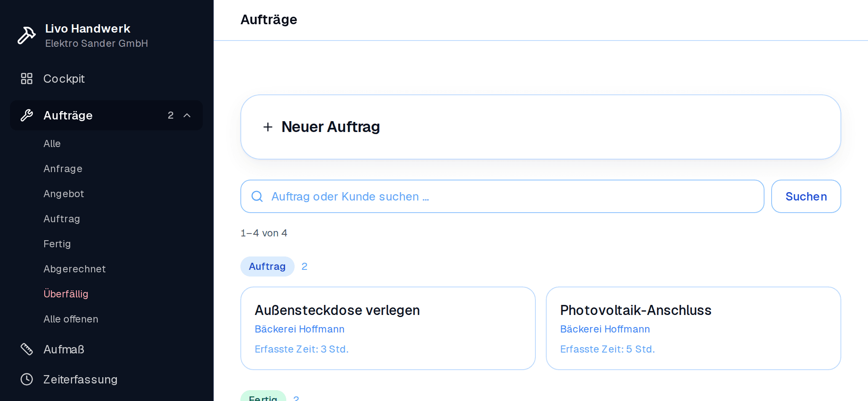Viewport: 868px width, 401px height.
Task: Open the Außensteckdose verlegen order card
Action: 388,328
